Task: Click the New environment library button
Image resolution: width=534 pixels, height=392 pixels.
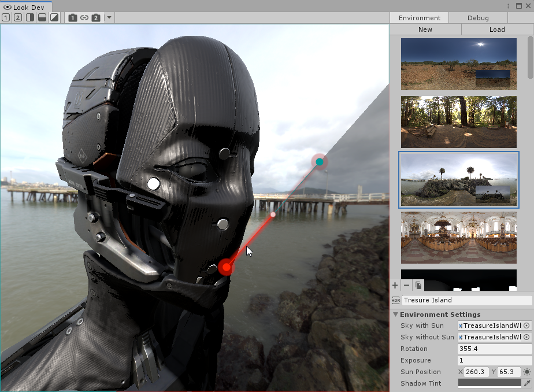Action: 425,29
